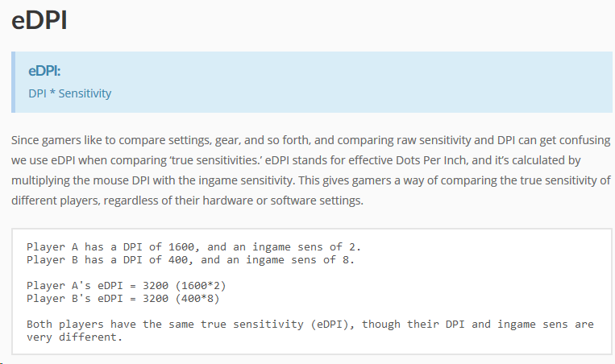Click the '(1600*2)' calculation text

200,286
